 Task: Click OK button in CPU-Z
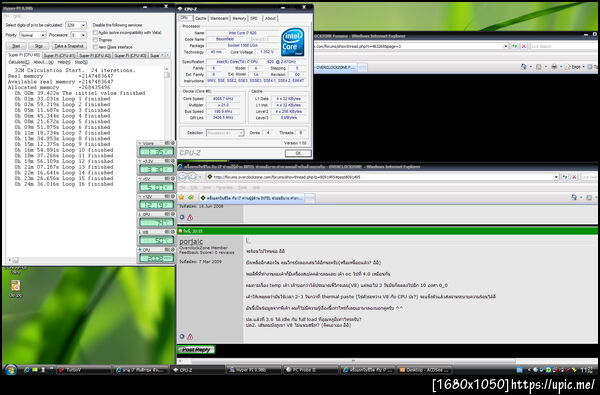click(x=298, y=153)
